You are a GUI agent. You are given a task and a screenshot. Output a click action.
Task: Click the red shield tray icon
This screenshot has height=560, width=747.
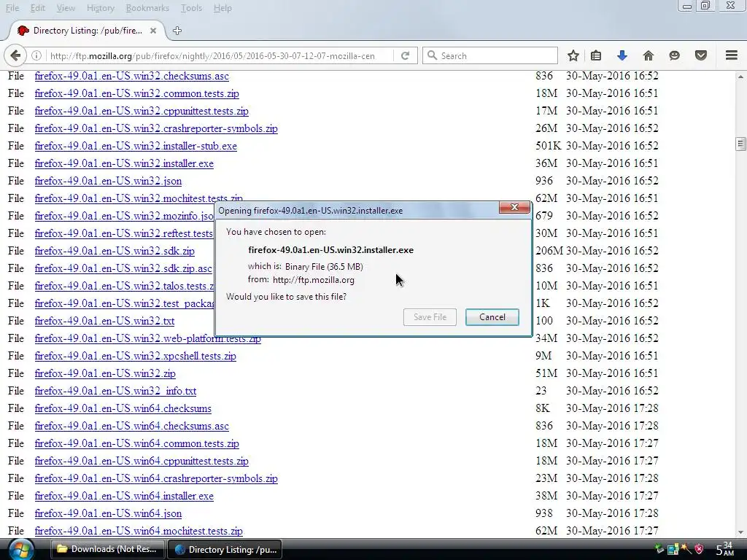pos(700,549)
